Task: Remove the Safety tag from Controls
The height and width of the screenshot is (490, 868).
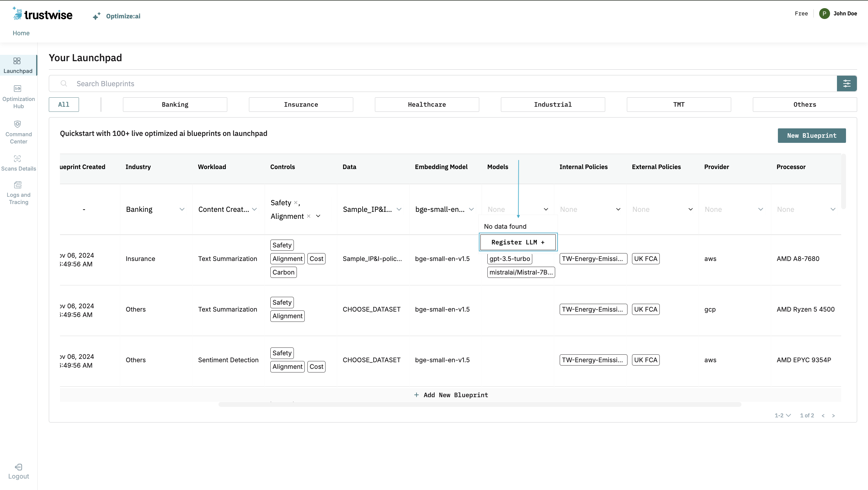Action: (x=295, y=203)
